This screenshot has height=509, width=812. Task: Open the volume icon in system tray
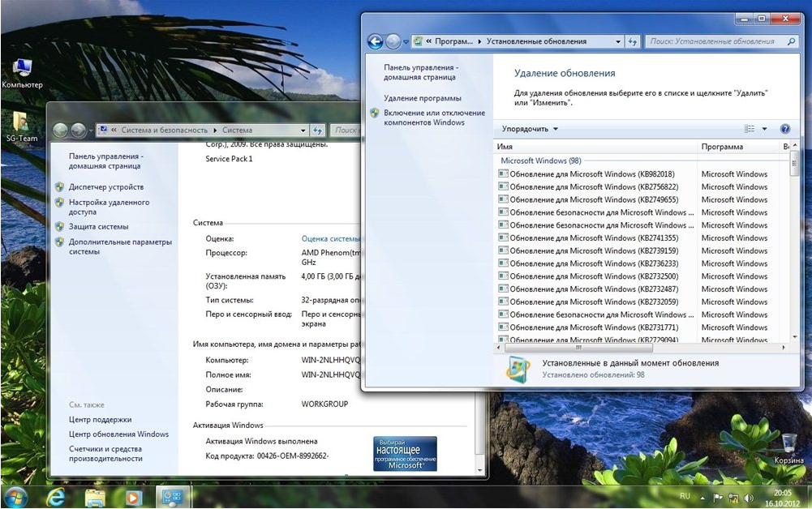pos(749,498)
